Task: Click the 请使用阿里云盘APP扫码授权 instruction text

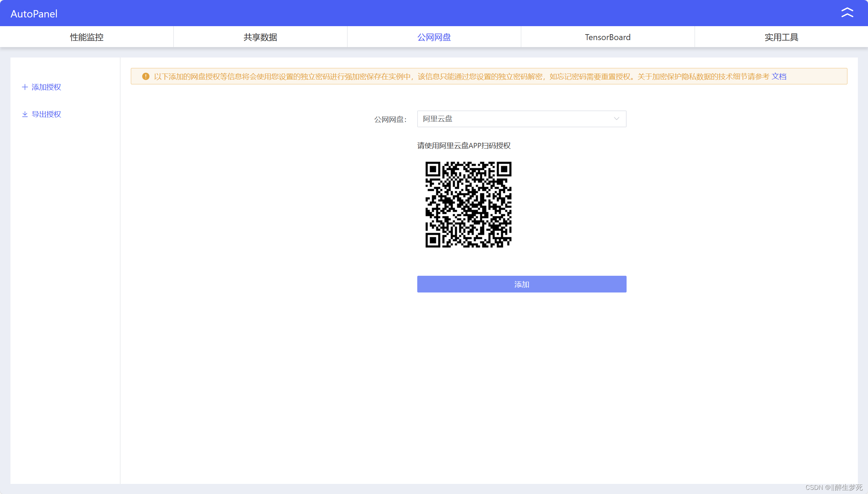Action: (x=464, y=146)
